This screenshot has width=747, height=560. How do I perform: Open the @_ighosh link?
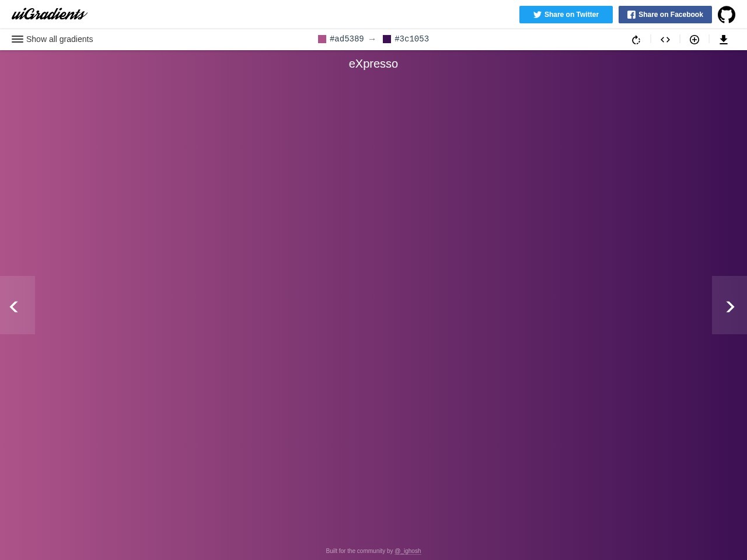[407, 551]
